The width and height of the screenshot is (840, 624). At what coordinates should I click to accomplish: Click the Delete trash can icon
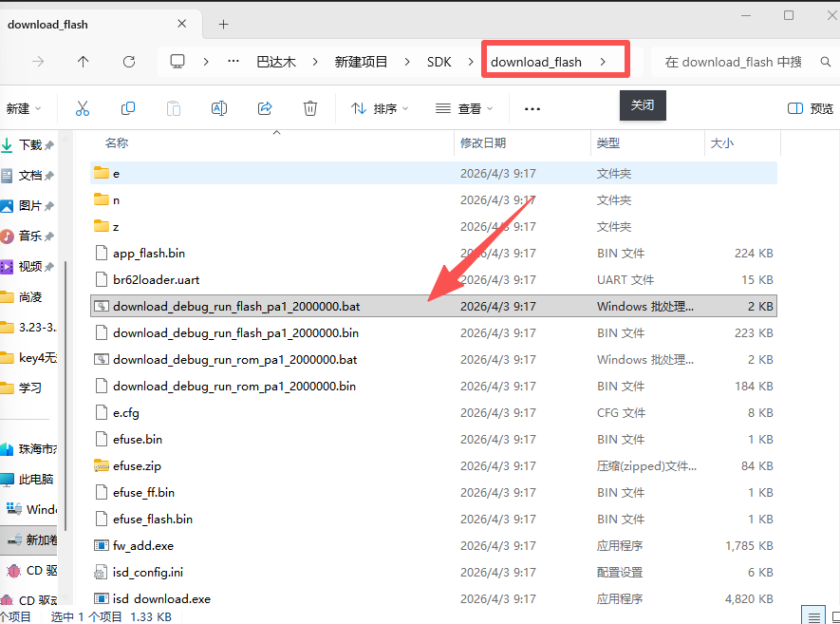click(x=310, y=108)
